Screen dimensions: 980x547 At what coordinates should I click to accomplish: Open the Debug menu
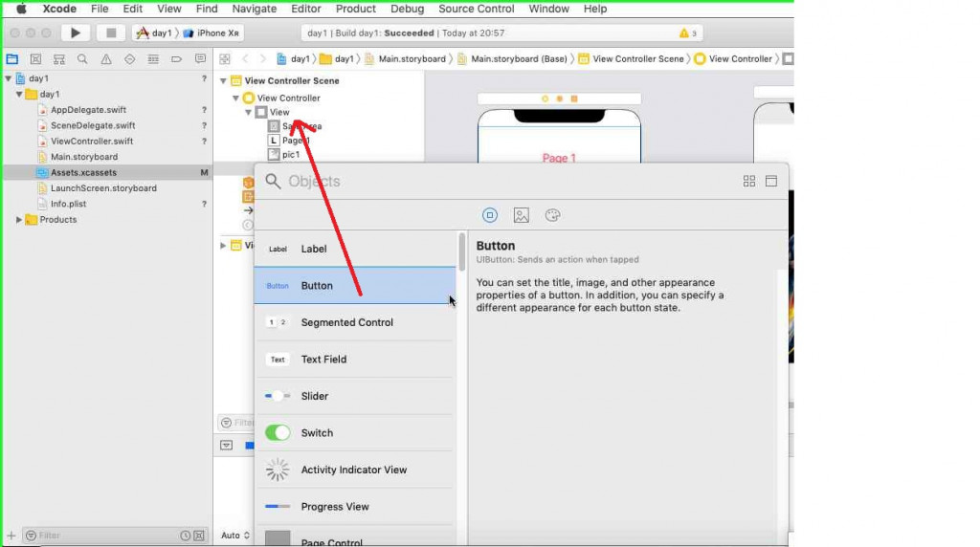tap(407, 9)
